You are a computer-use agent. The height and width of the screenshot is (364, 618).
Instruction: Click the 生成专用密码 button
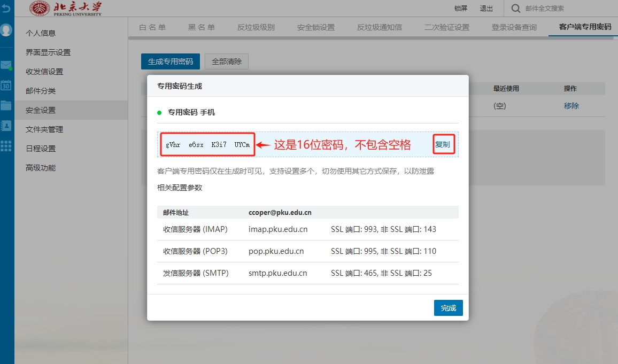171,61
